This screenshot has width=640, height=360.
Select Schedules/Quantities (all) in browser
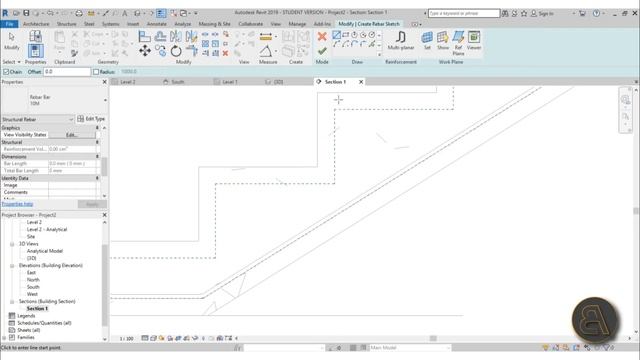(x=44, y=323)
